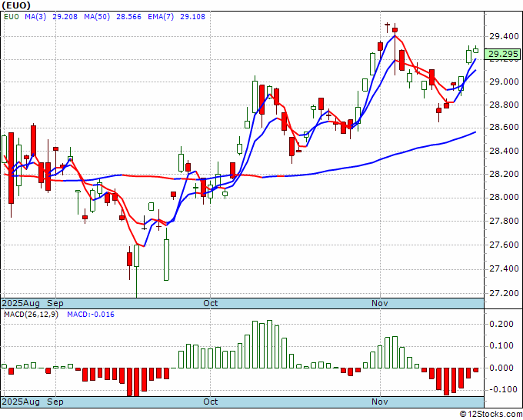This screenshot has height=420, width=523.
Task: Click the 27.800 price axis label
Action: pos(504,221)
